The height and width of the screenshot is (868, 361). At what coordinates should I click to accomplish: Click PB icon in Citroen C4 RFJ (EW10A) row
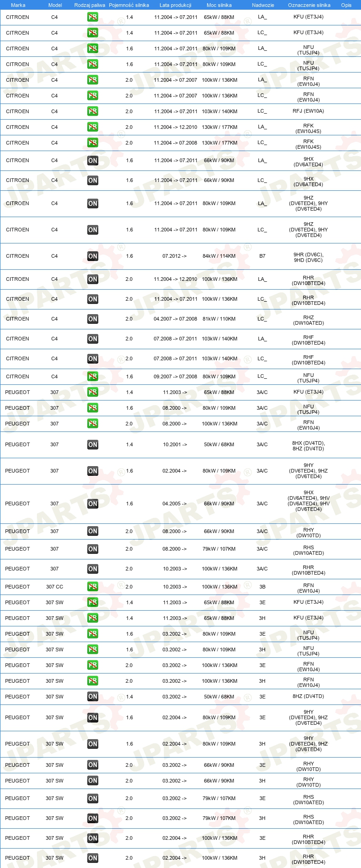coord(93,111)
